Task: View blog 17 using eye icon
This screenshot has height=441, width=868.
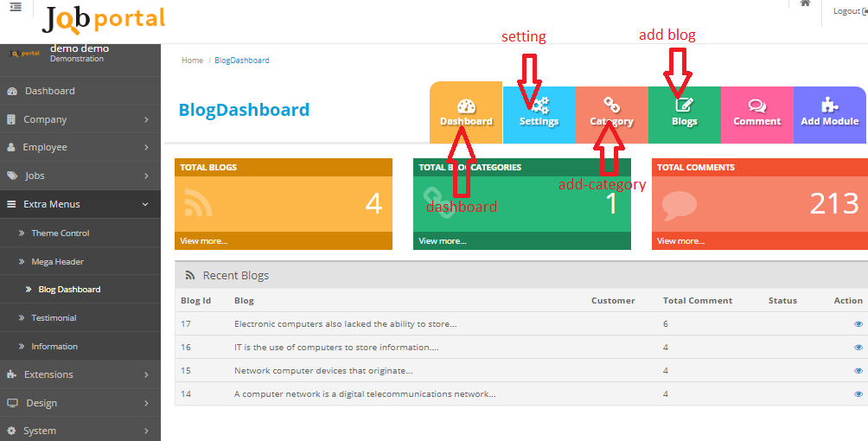Action: [x=858, y=324]
